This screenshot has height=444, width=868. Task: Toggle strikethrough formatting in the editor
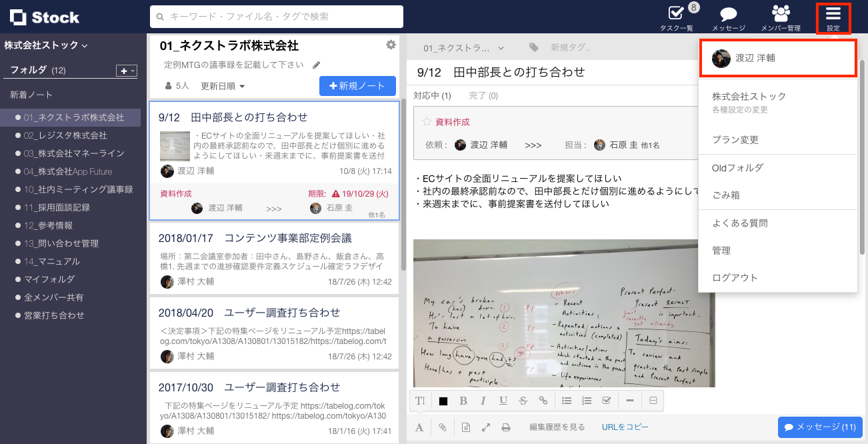(x=523, y=400)
